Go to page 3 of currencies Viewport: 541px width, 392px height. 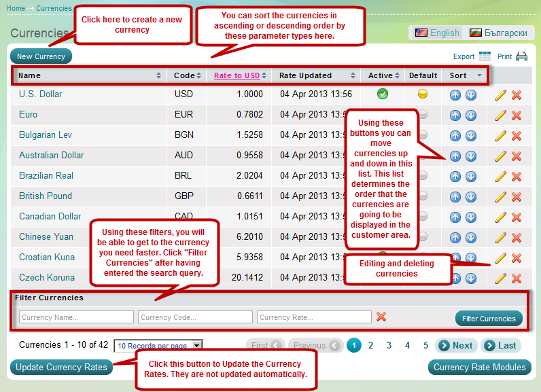[x=389, y=346]
